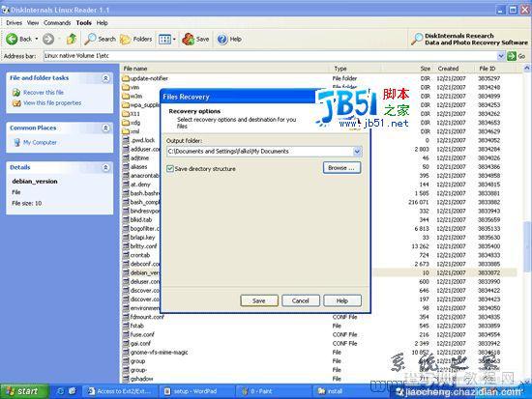Select the crontab file icon
This screenshot has width=532, height=399.
pyautogui.click(x=126, y=255)
